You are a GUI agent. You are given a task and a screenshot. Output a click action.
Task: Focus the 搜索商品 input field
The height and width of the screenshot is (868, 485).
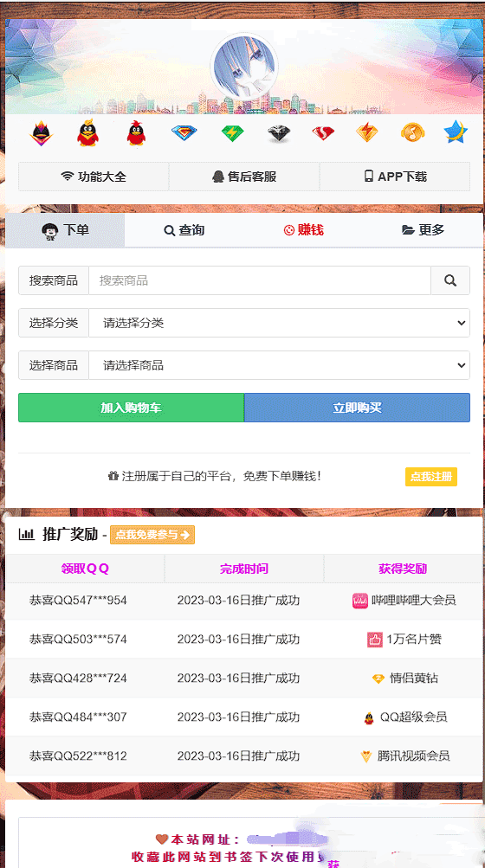(x=260, y=280)
